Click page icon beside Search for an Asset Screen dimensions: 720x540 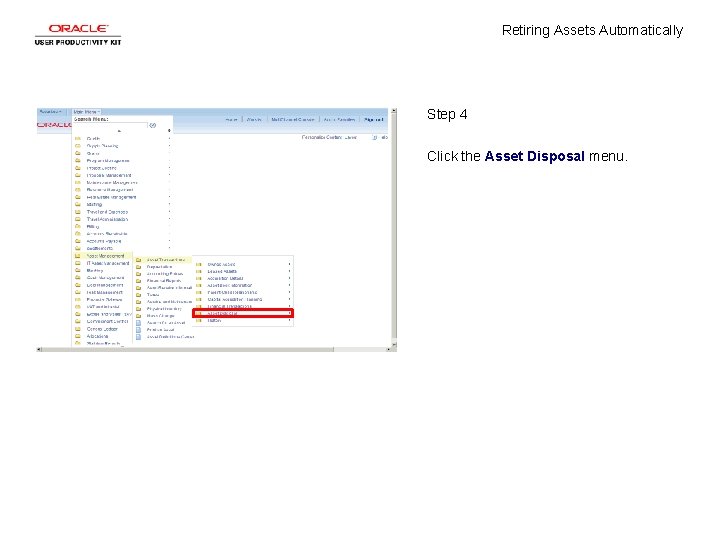point(138,323)
